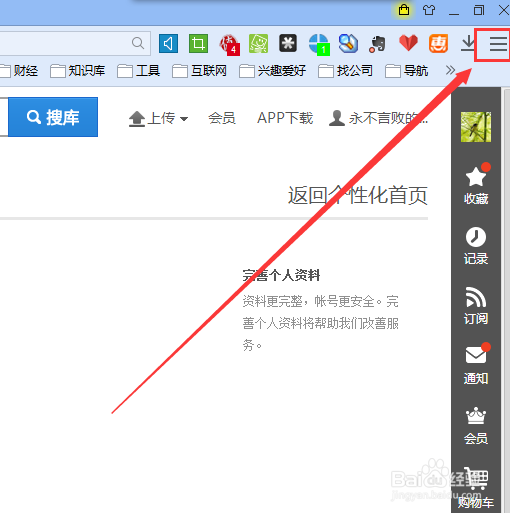Open the 互联网 bookmark folder

(199, 71)
